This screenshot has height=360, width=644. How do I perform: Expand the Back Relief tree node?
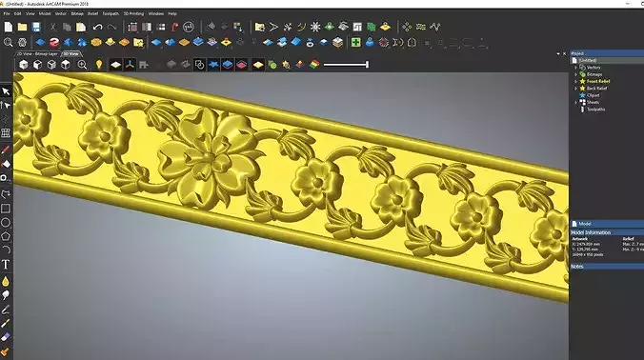(575, 89)
